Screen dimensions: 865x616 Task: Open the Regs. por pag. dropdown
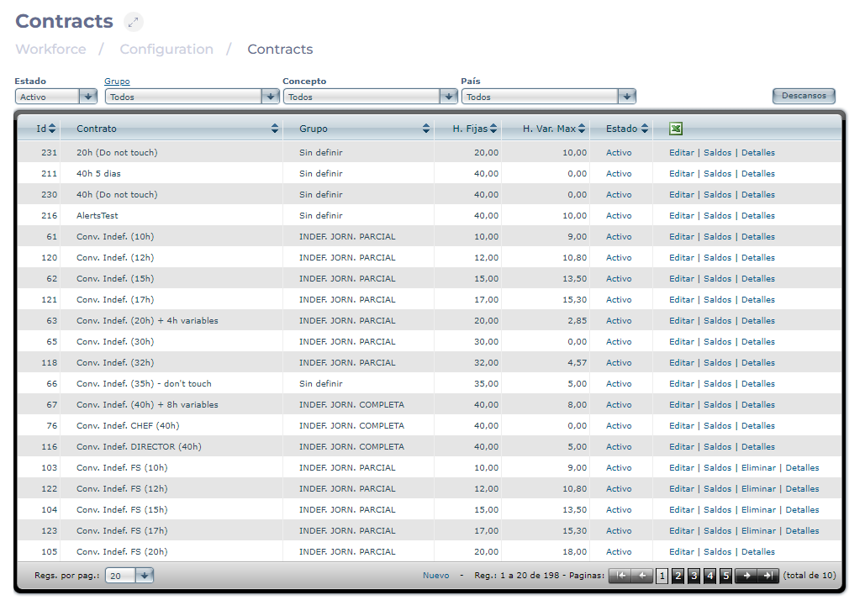coord(144,576)
